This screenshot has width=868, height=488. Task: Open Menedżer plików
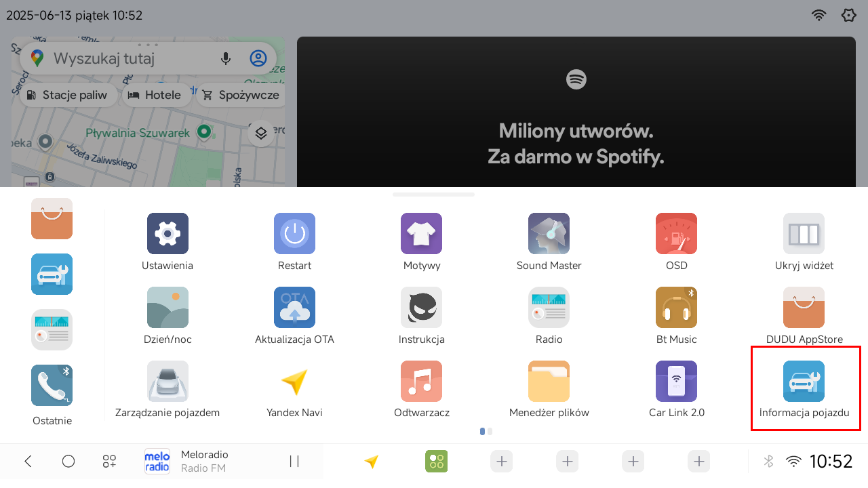549,382
